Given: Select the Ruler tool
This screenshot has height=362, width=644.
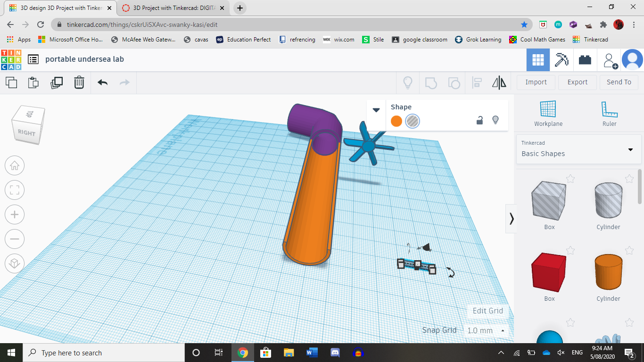Looking at the screenshot, I should click(609, 114).
